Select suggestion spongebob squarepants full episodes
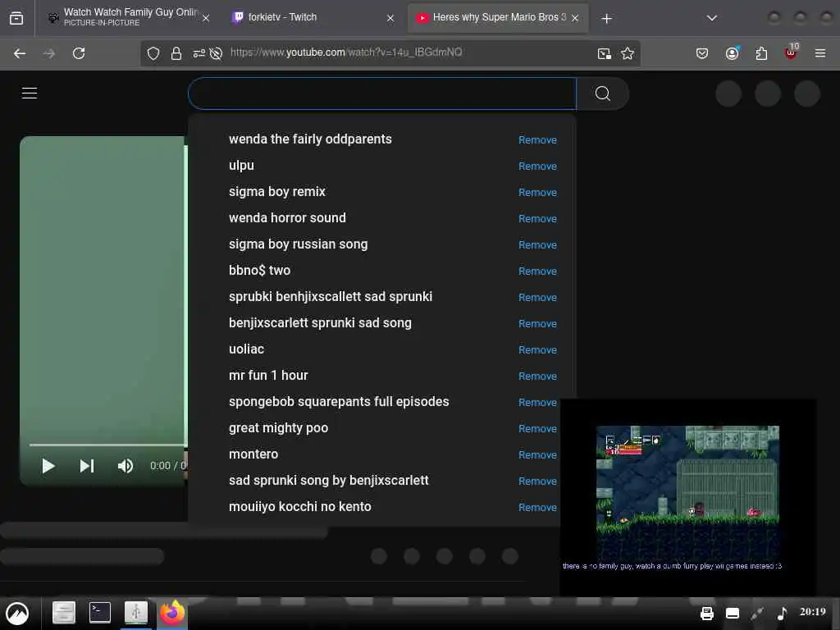The width and height of the screenshot is (840, 630). pyautogui.click(x=339, y=402)
